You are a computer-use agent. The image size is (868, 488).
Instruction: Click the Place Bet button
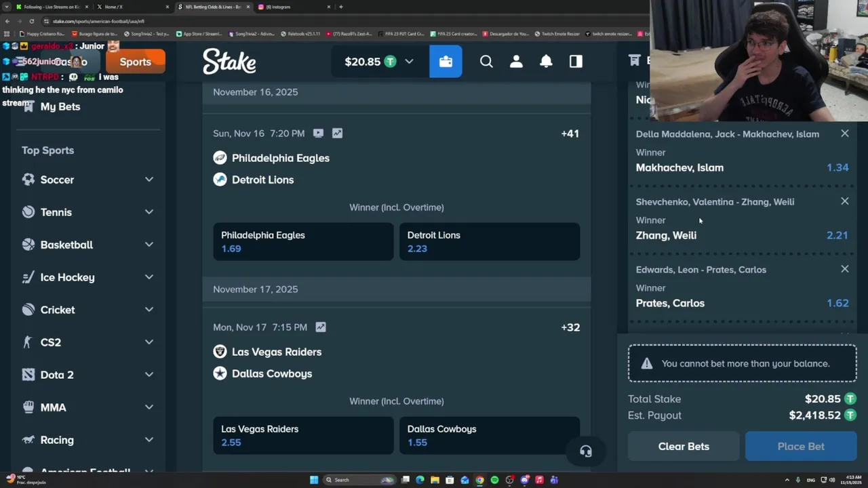801,447
